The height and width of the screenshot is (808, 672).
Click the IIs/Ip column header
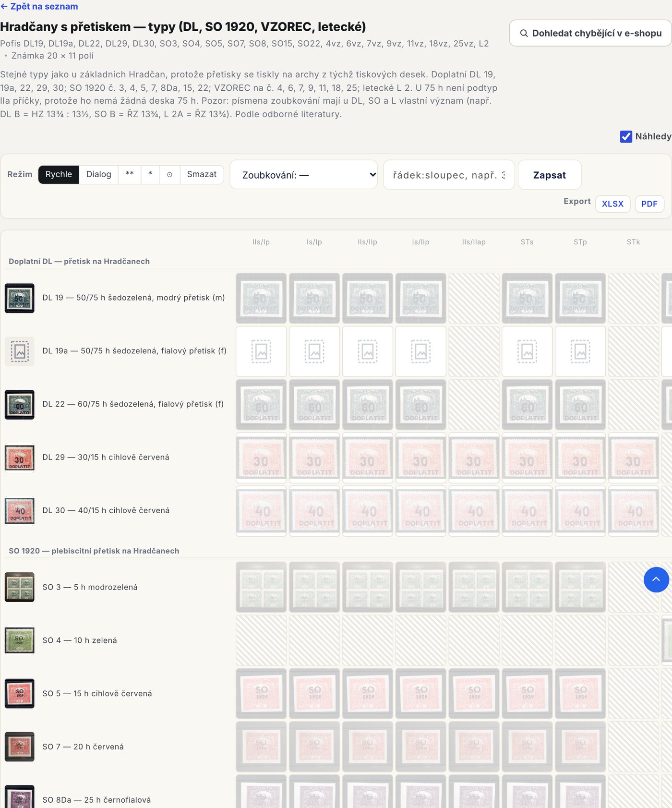261,242
